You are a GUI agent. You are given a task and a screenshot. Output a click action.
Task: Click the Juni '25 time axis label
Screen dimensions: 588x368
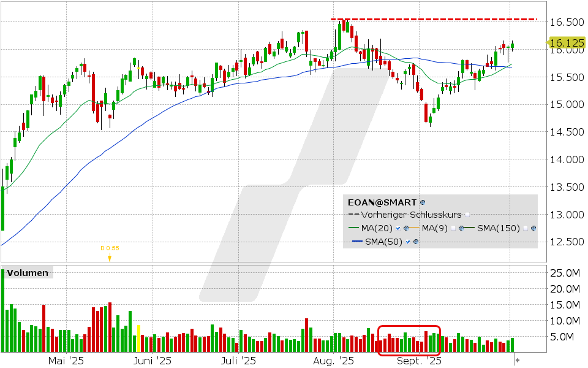click(153, 361)
